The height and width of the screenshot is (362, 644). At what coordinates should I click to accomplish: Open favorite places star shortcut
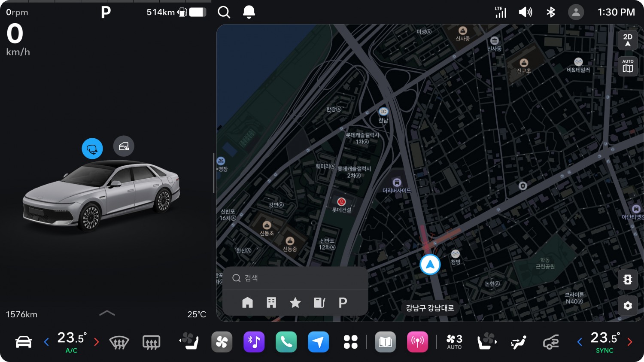tap(295, 303)
